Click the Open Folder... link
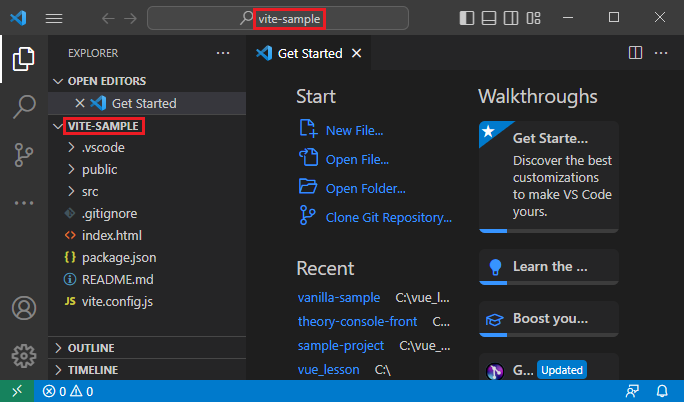The width and height of the screenshot is (684, 402). click(x=366, y=188)
